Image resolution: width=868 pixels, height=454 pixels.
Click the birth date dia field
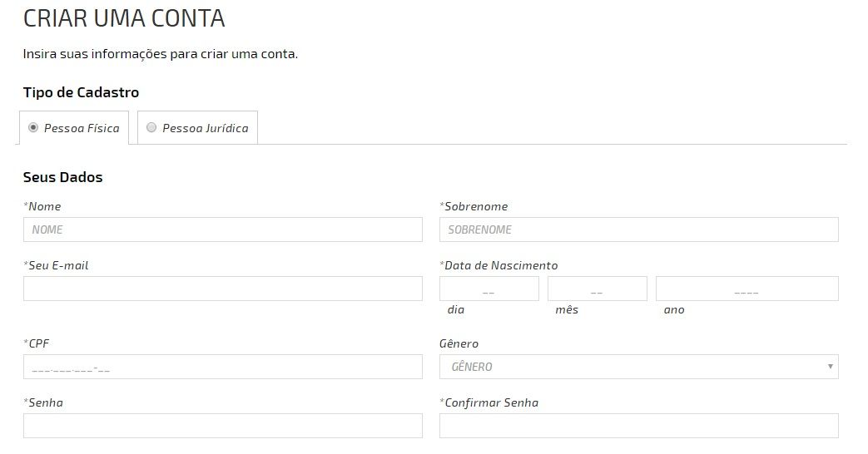pos(489,289)
